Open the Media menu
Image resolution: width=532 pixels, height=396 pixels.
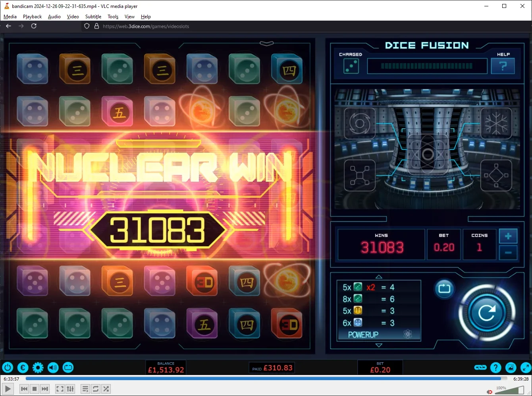10,17
